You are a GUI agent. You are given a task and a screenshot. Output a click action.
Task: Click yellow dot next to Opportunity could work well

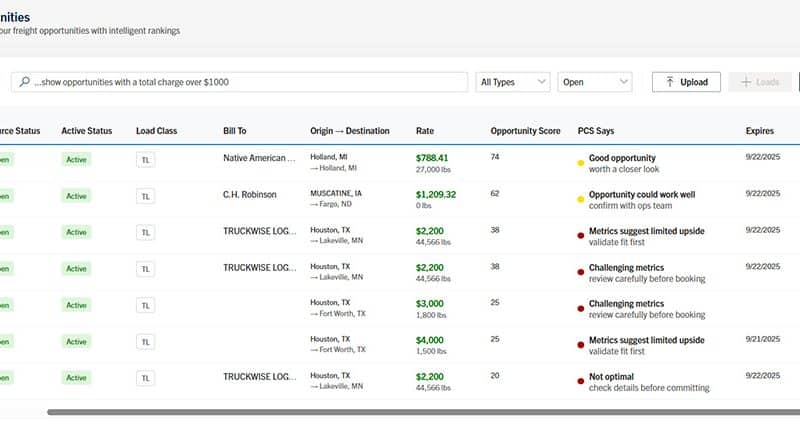tap(581, 199)
